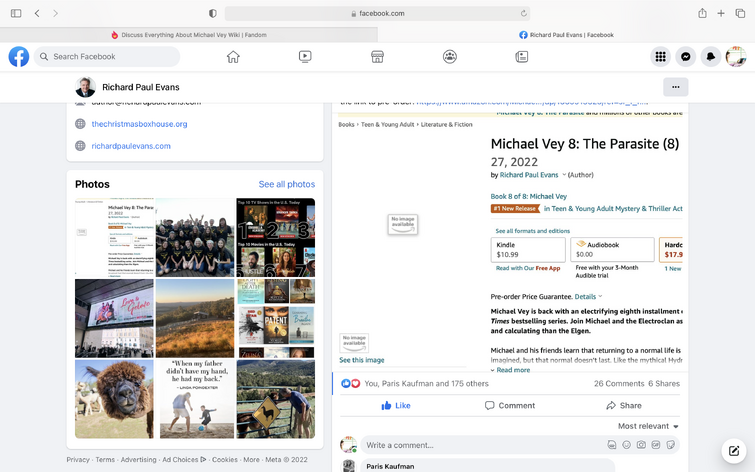Open the llama crossing sign photo
The image size is (755, 472).
click(276, 399)
